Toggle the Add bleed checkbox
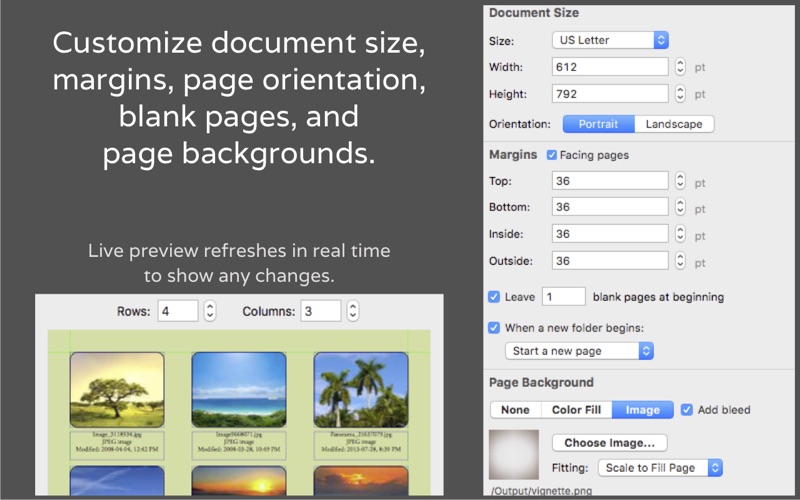Viewport: 800px width, 500px height. coord(687,410)
